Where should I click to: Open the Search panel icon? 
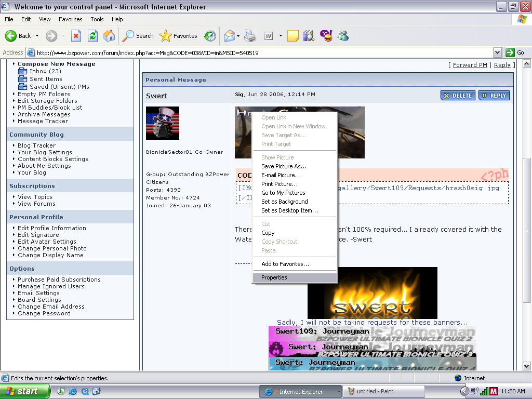pyautogui.click(x=137, y=36)
